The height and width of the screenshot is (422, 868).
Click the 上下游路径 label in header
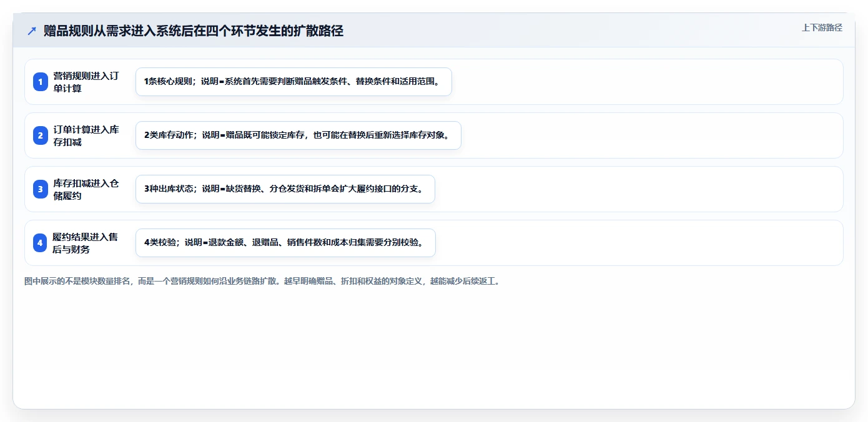pos(822,27)
